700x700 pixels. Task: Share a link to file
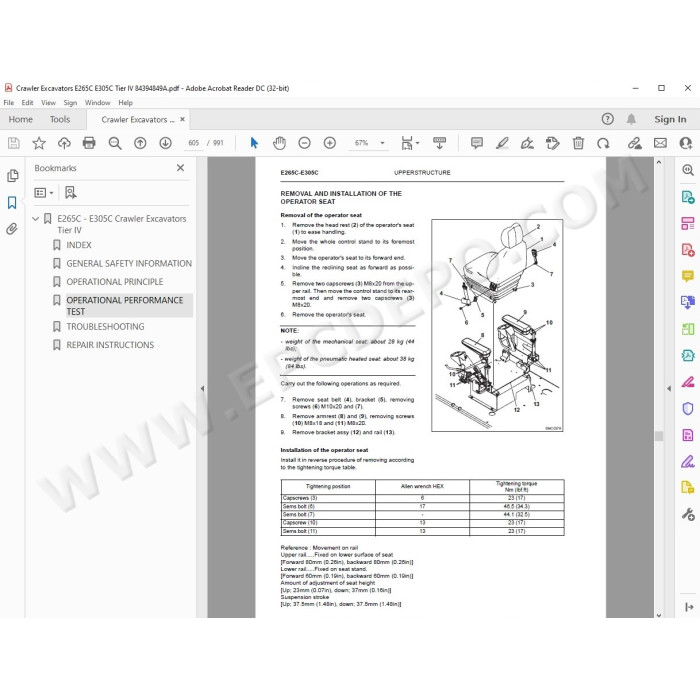point(634,143)
